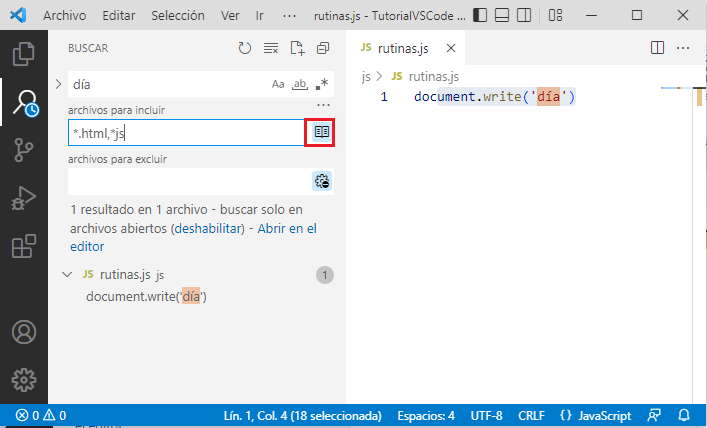The image size is (707, 428).
Task: Open the Extensions view
Action: (x=23, y=246)
